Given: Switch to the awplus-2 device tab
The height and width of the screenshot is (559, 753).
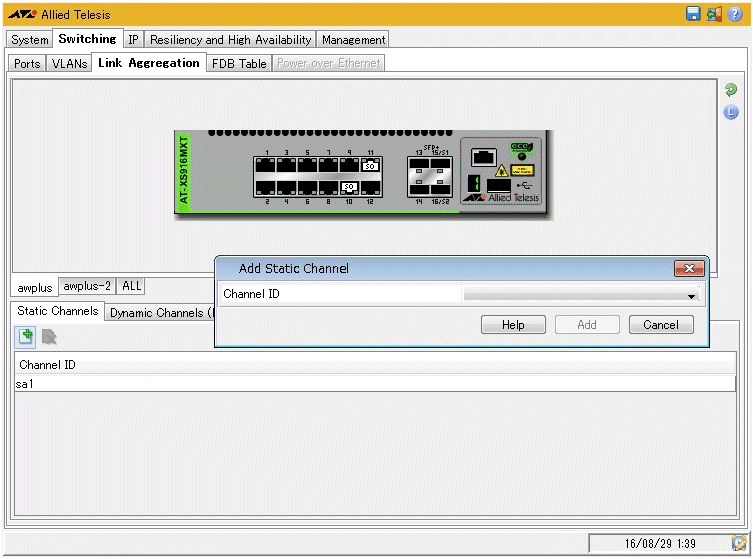Looking at the screenshot, I should (x=87, y=286).
